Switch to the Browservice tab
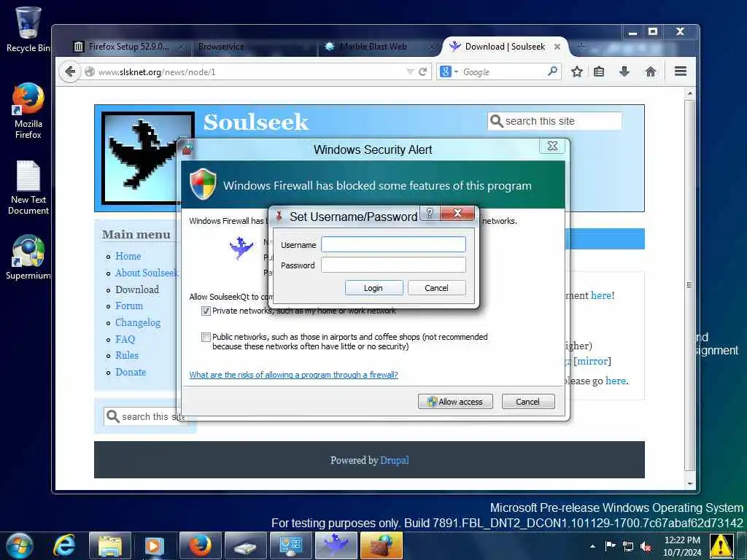The height and width of the screenshot is (560, 747). (253, 47)
